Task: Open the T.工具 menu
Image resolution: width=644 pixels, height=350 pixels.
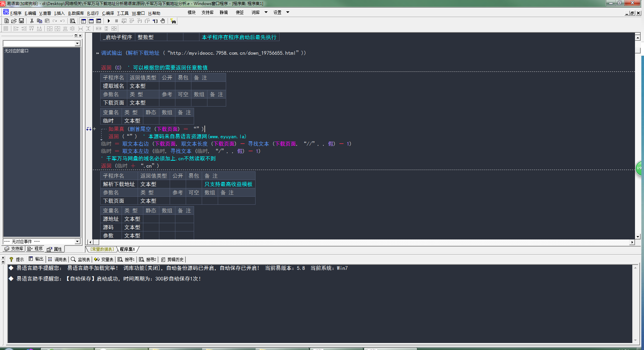Action: [x=123, y=13]
